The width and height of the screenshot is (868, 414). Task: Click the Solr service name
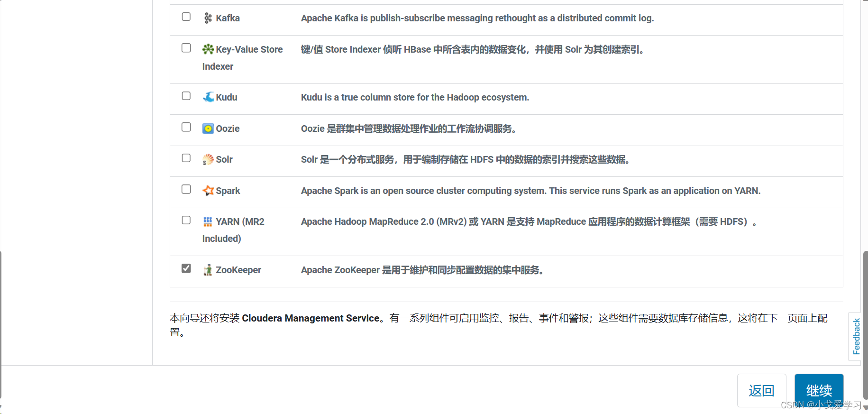point(224,159)
